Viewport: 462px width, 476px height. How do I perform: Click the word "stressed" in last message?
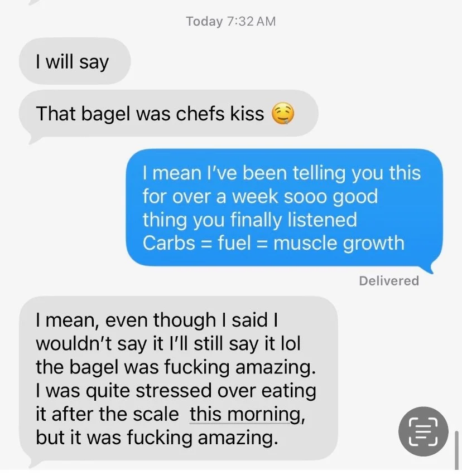(173, 391)
